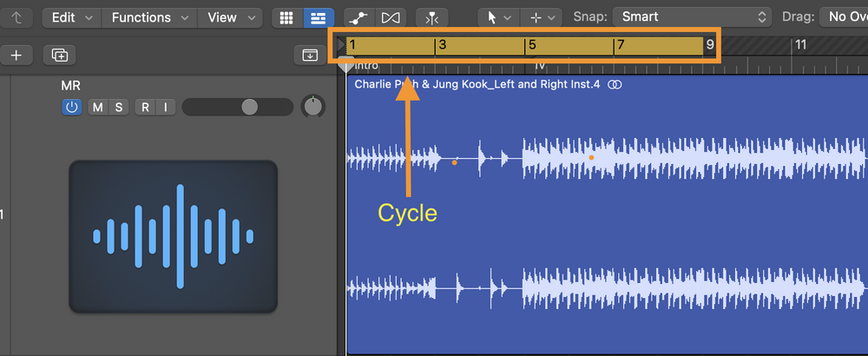Viewport: 868px width, 356px height.
Task: Toggle the MR track power button
Action: [x=72, y=107]
